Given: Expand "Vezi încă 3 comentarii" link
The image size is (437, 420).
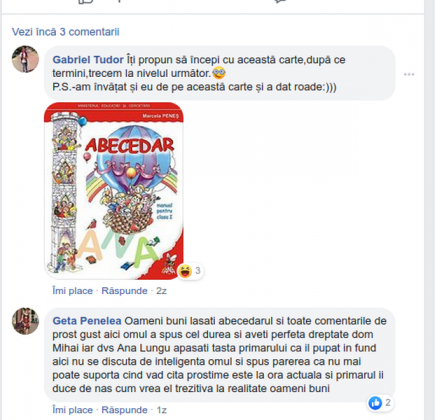Looking at the screenshot, I should tap(65, 32).
